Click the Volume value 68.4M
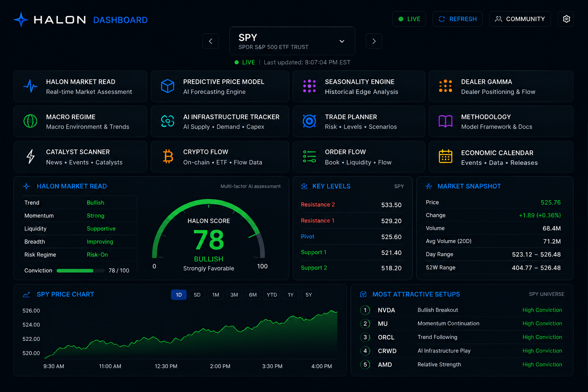The height and width of the screenshot is (392, 588). pos(551,229)
